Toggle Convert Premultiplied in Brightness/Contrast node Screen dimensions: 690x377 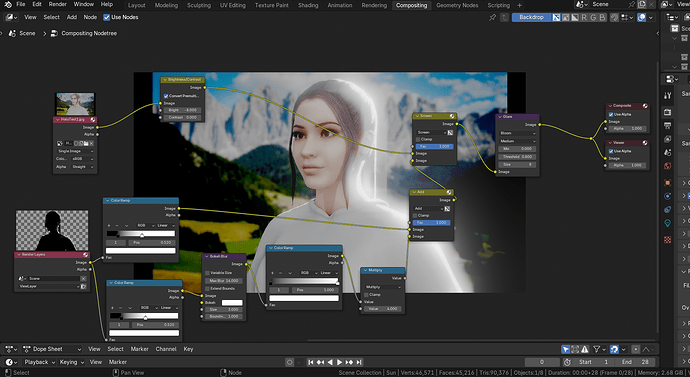(166, 96)
